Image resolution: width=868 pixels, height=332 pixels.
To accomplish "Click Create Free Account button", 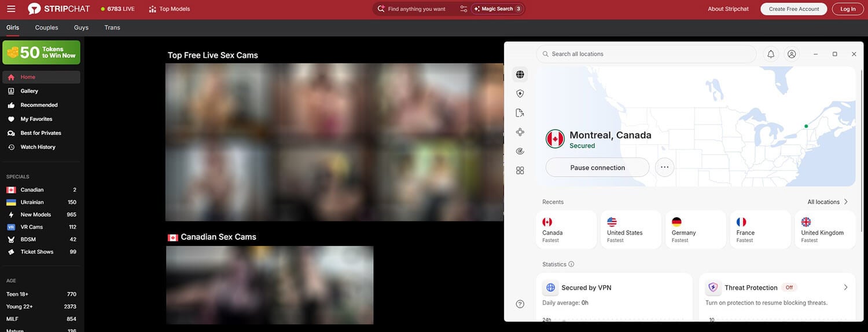I will 794,9.
